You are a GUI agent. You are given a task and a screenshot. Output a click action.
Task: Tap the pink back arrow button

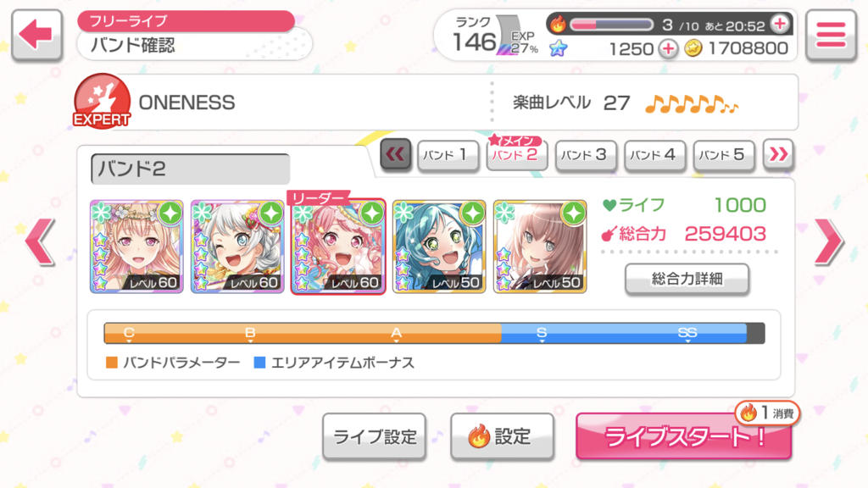(36, 34)
